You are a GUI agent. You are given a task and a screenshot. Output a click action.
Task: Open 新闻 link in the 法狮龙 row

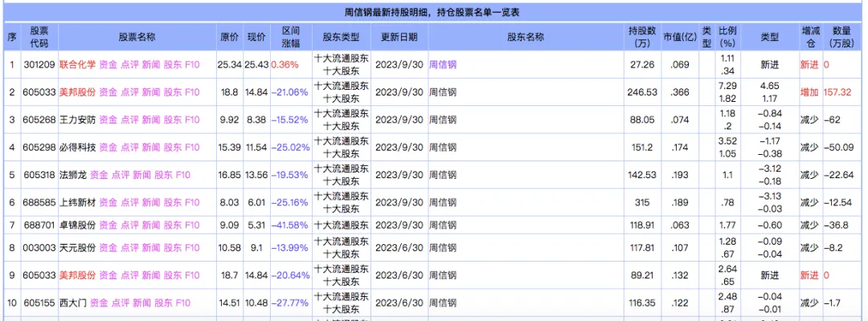tap(141, 175)
